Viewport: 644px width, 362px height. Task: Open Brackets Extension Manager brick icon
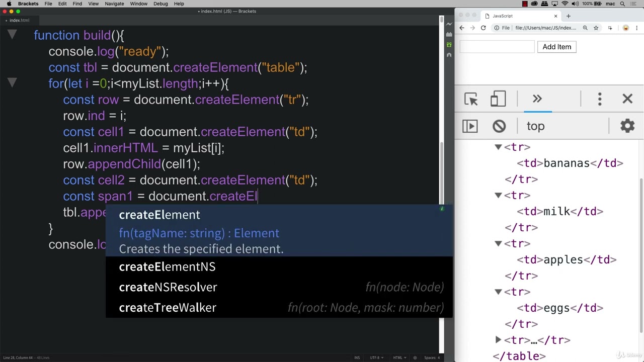[449, 35]
